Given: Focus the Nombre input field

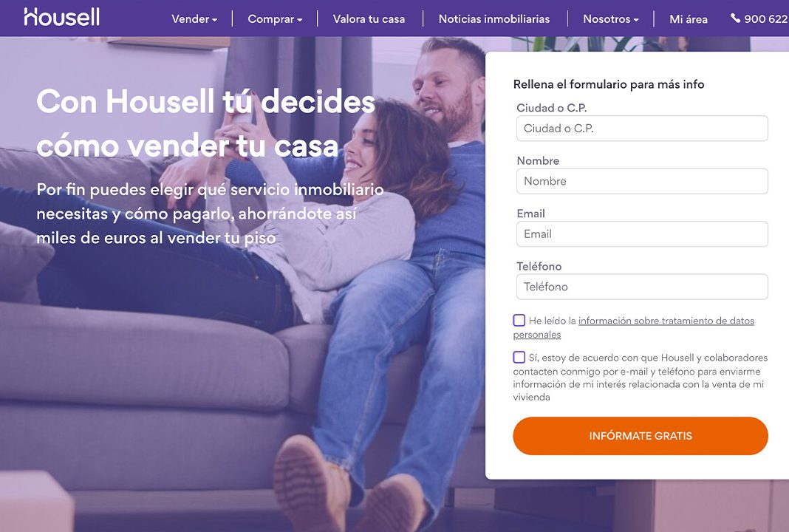Looking at the screenshot, I should pos(642,181).
